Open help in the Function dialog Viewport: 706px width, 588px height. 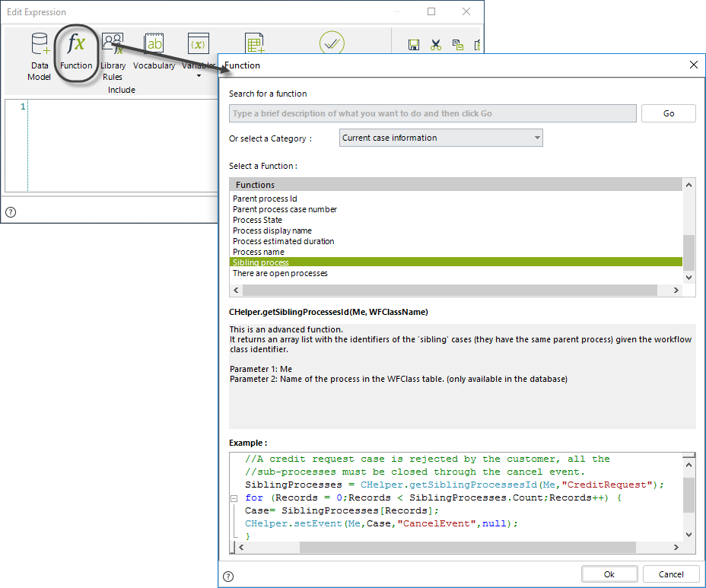click(x=228, y=577)
